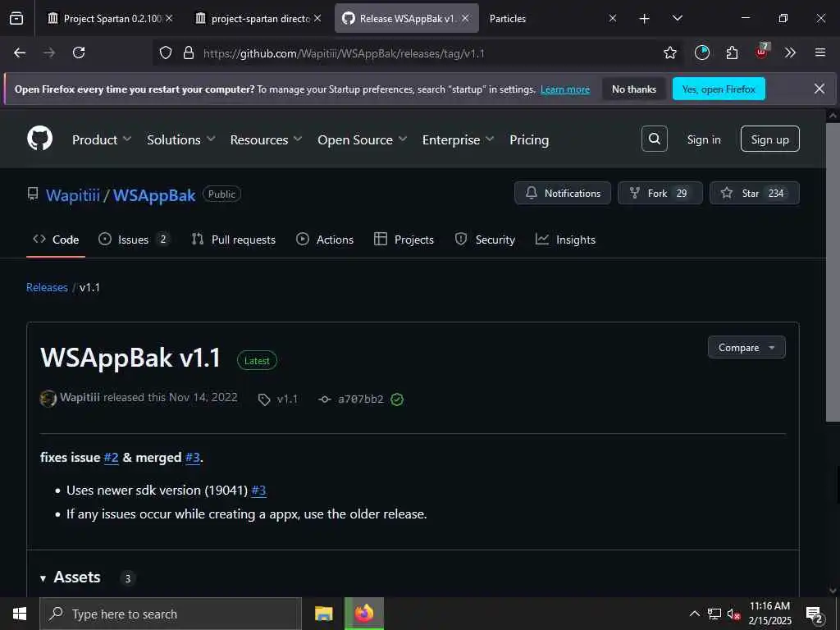Open the Firefox extensions puzzle icon
This screenshot has width=840, height=630.
[x=732, y=52]
